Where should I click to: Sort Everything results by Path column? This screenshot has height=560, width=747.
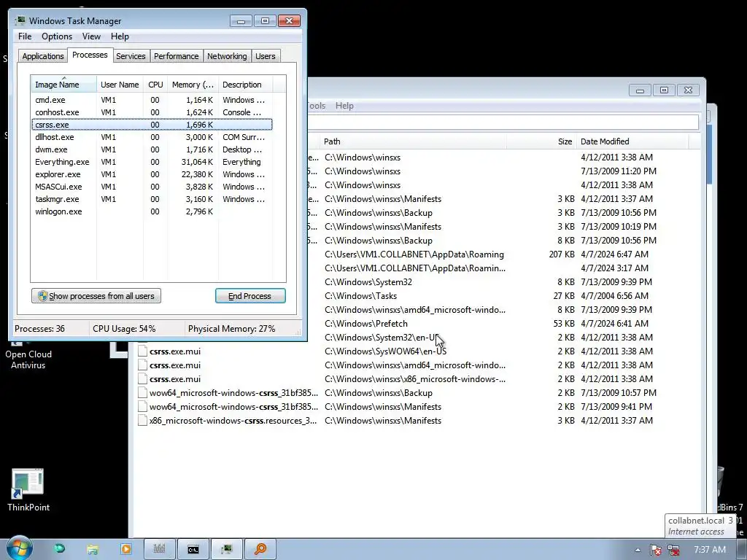pyautogui.click(x=413, y=141)
